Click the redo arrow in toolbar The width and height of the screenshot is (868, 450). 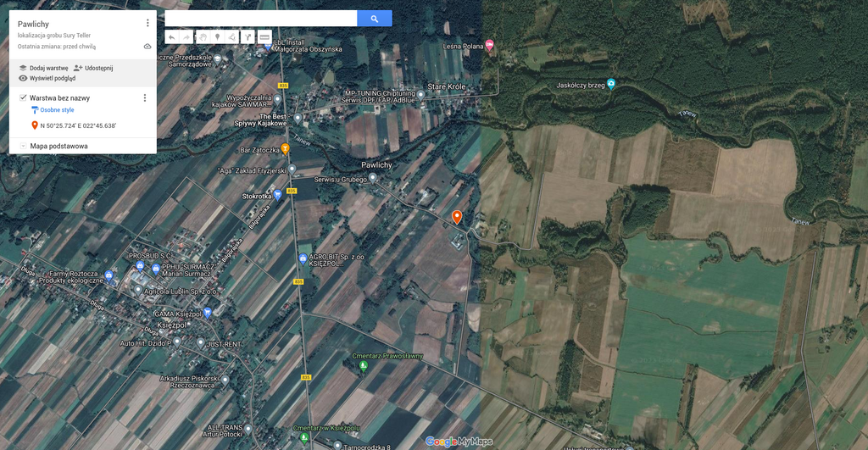[x=186, y=37]
